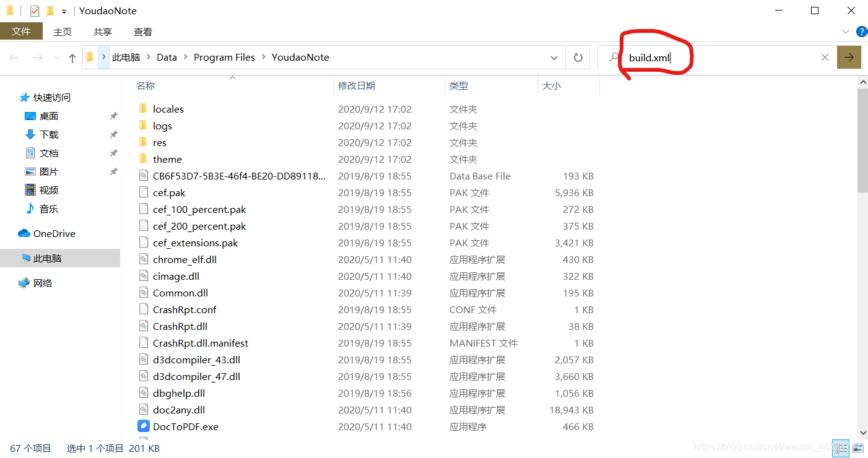The width and height of the screenshot is (868, 458).
Task: Open the 主页 ribbon tab
Action: [x=63, y=32]
